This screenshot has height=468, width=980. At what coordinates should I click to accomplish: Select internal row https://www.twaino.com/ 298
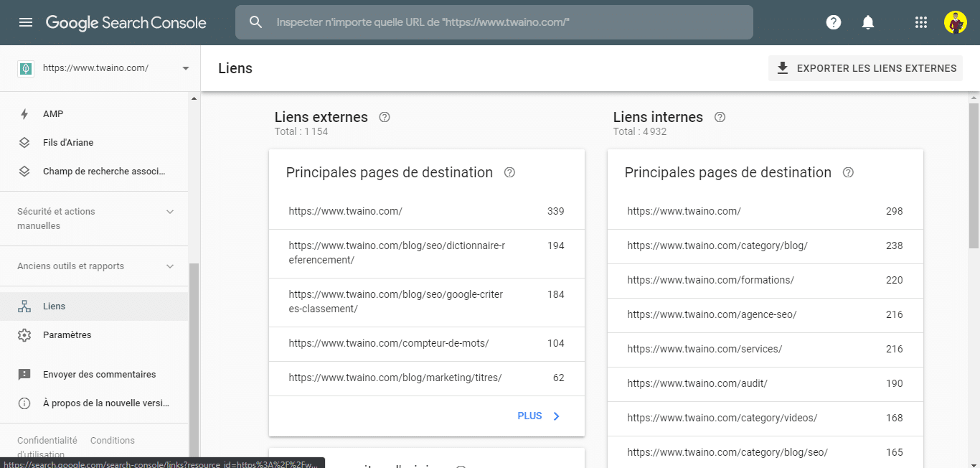pos(765,212)
